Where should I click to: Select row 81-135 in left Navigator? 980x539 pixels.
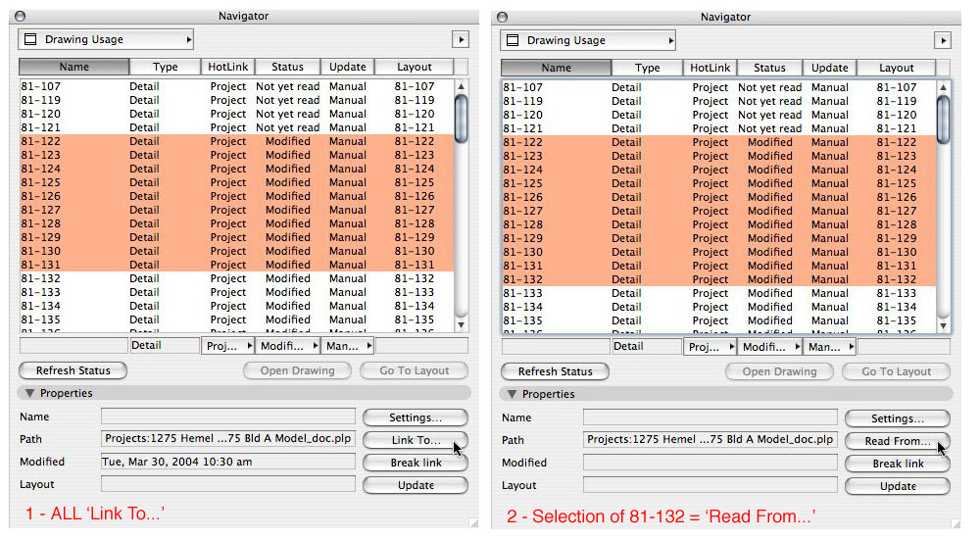237,319
